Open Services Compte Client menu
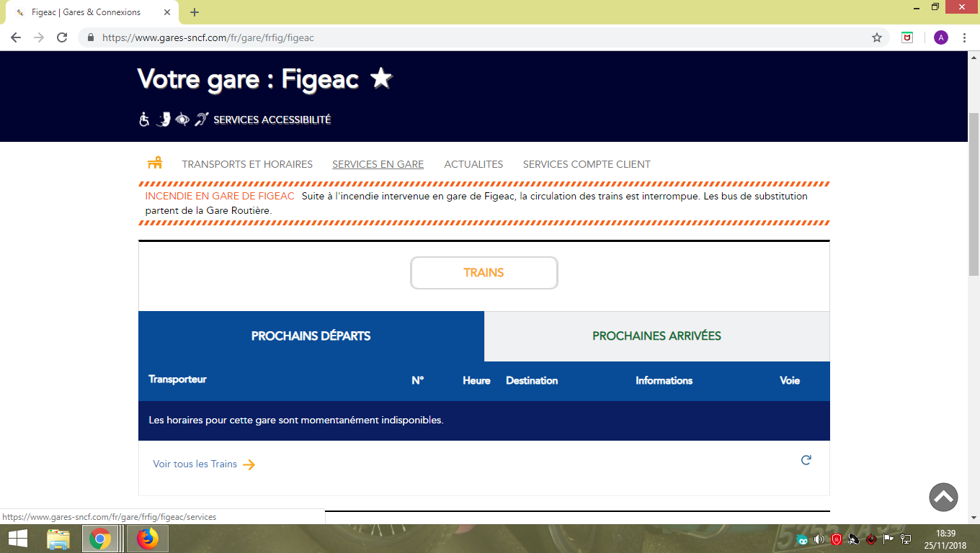Viewport: 980px width, 553px height. point(587,164)
